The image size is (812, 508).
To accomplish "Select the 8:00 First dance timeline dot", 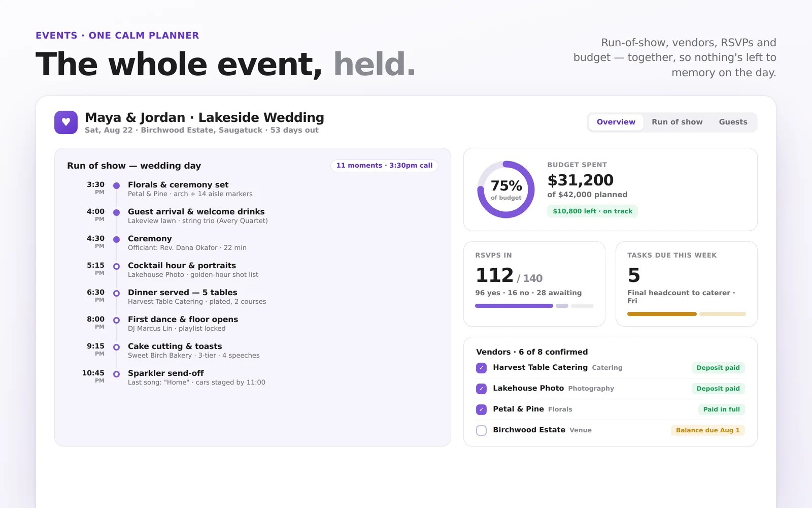I will (x=116, y=320).
